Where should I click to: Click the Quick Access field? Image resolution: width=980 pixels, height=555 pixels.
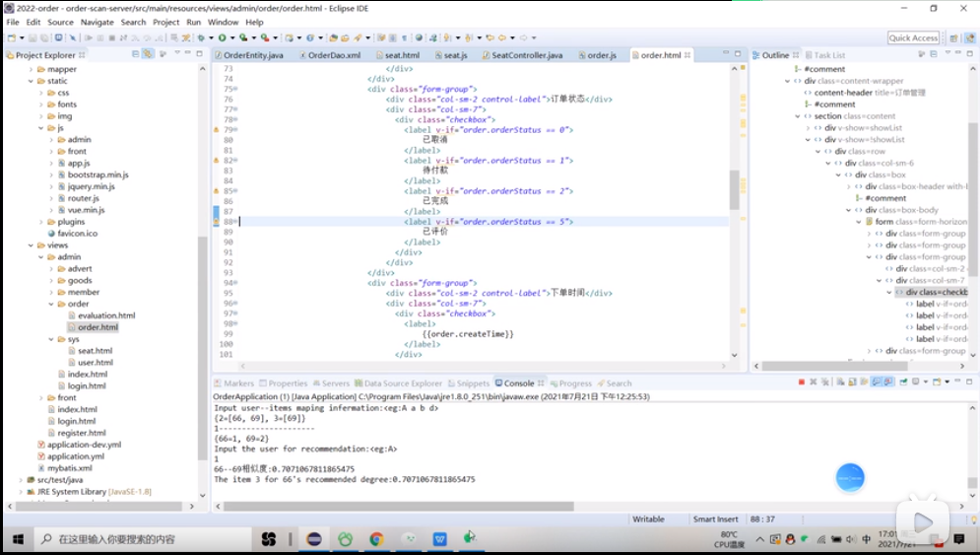914,38
